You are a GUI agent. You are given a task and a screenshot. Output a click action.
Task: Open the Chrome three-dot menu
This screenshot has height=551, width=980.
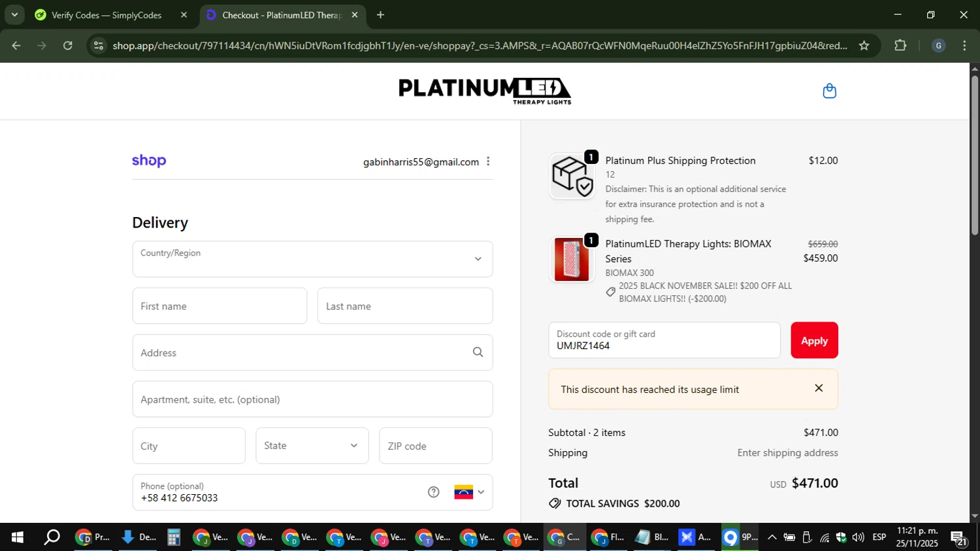tap(964, 46)
